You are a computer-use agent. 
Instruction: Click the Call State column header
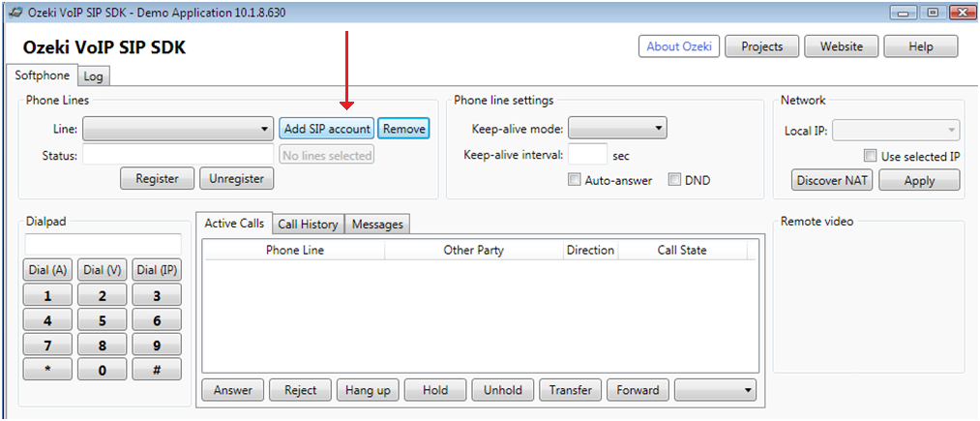tap(682, 251)
